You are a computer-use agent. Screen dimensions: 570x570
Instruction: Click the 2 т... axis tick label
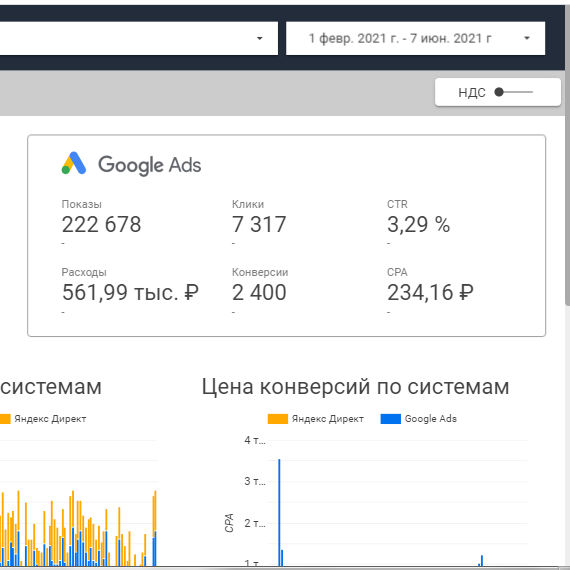coord(255,523)
